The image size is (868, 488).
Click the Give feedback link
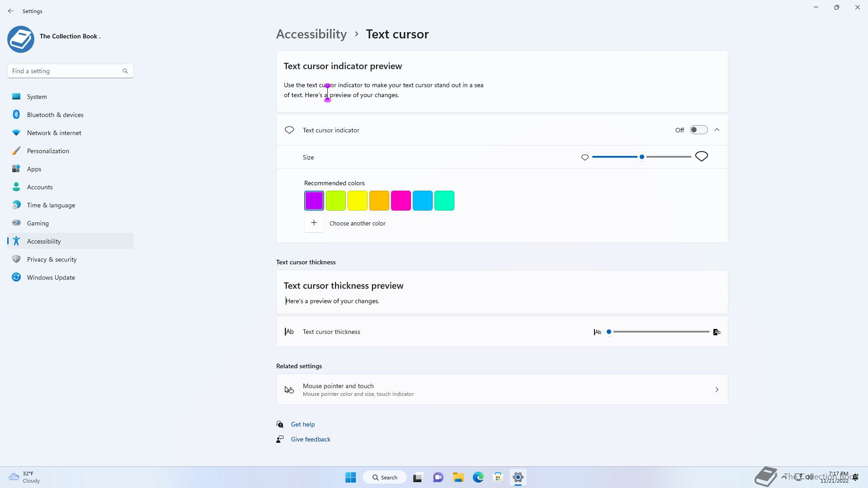(311, 439)
